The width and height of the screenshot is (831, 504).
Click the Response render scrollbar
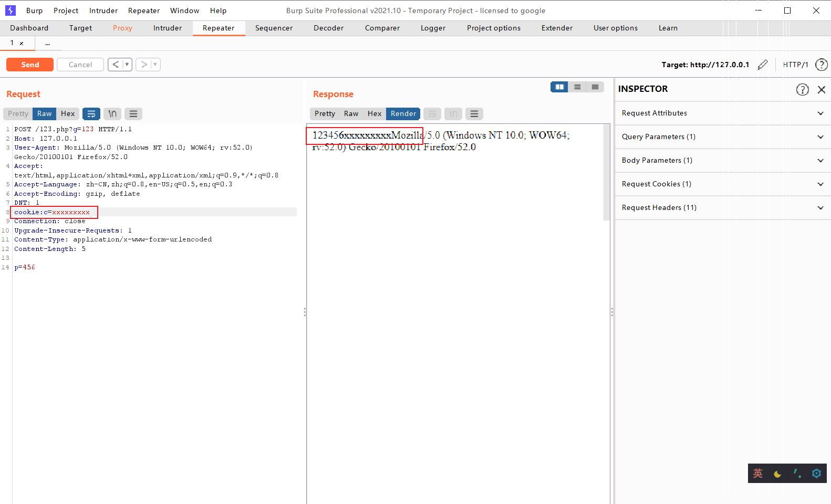coord(607,172)
